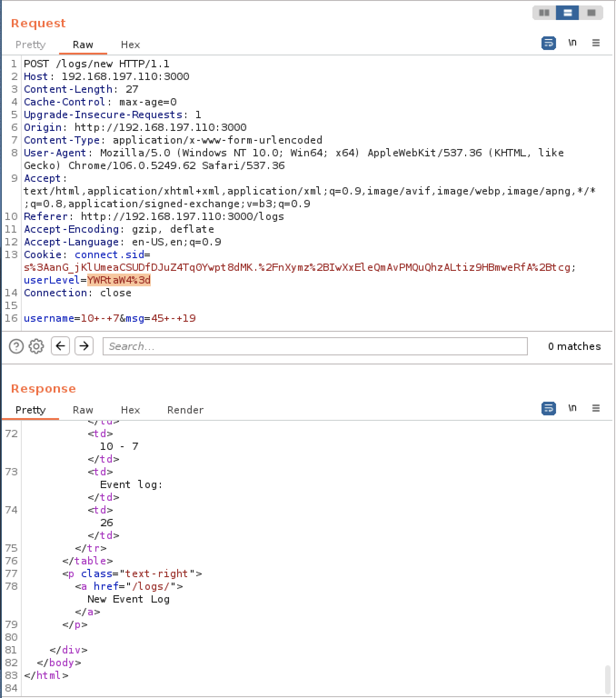Image resolution: width=616 pixels, height=698 pixels.
Task: Select the Raw tab in Response
Action: pyautogui.click(x=83, y=410)
